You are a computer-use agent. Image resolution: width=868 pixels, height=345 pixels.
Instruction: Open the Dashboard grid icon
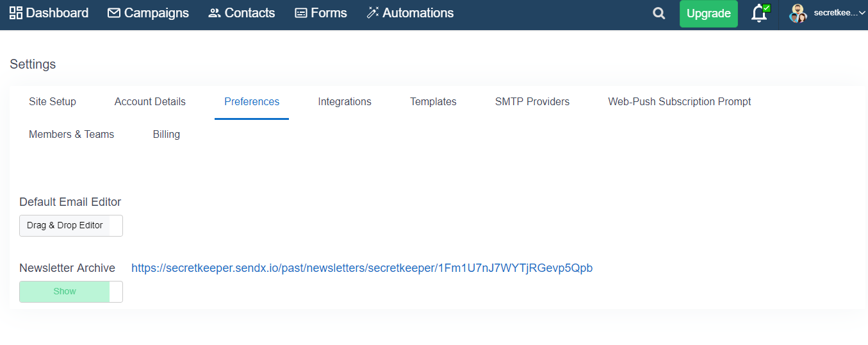click(x=16, y=13)
